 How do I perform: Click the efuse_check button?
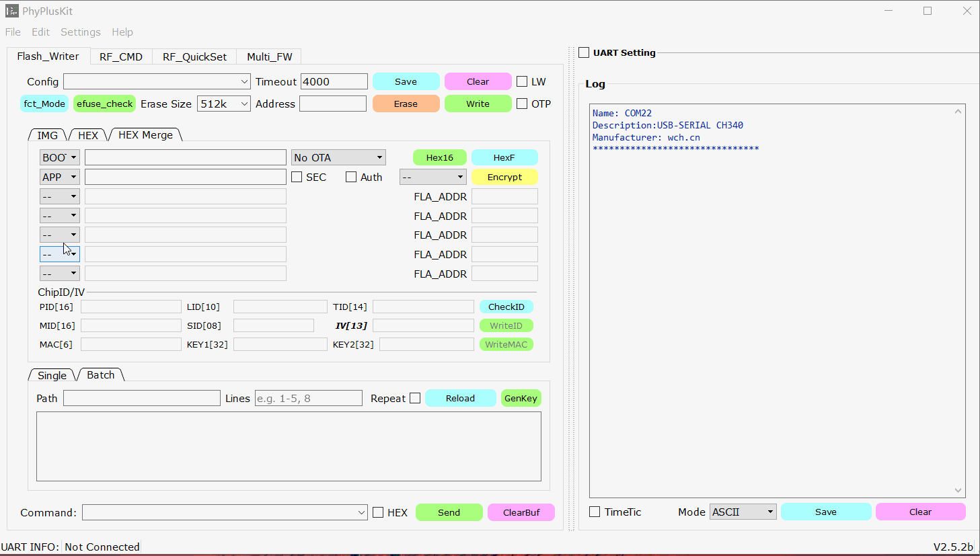(104, 104)
